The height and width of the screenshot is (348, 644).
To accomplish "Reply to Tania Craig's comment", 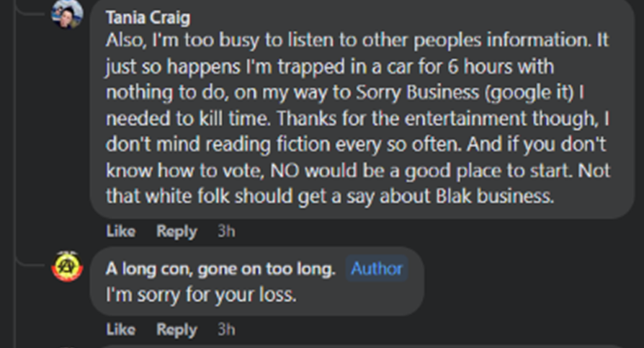I will (x=176, y=231).
